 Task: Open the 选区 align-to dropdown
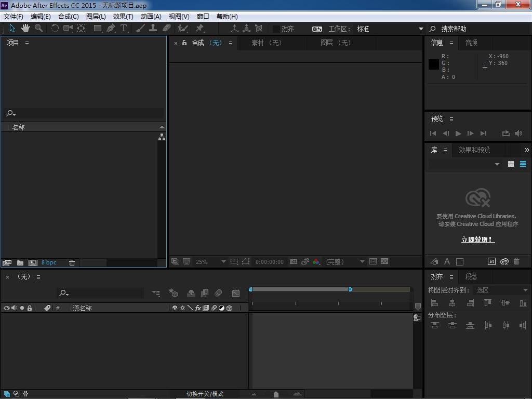click(501, 290)
